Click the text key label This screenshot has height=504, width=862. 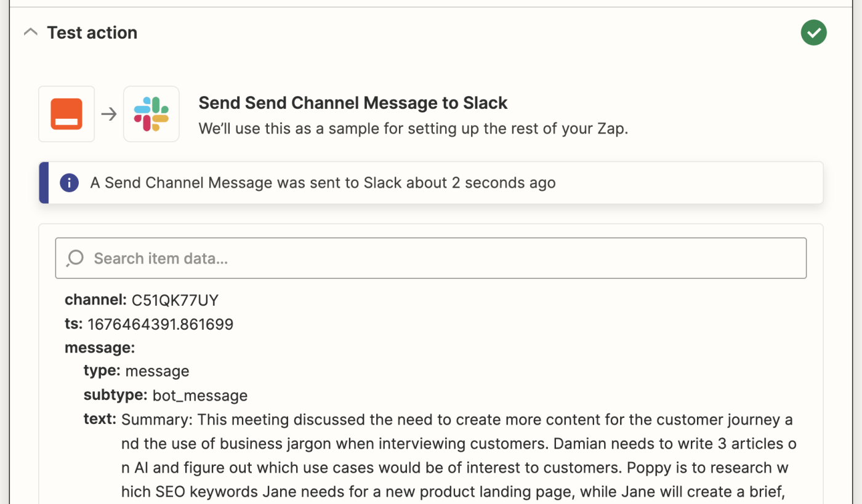point(100,419)
